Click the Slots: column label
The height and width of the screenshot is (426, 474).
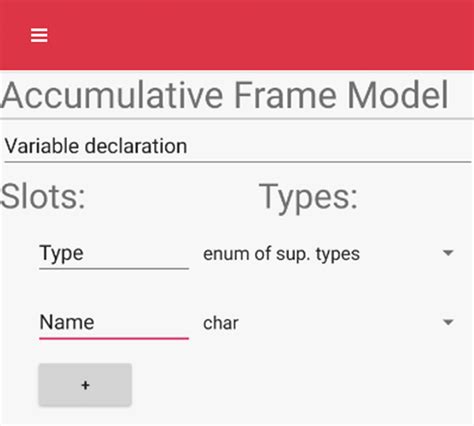43,196
